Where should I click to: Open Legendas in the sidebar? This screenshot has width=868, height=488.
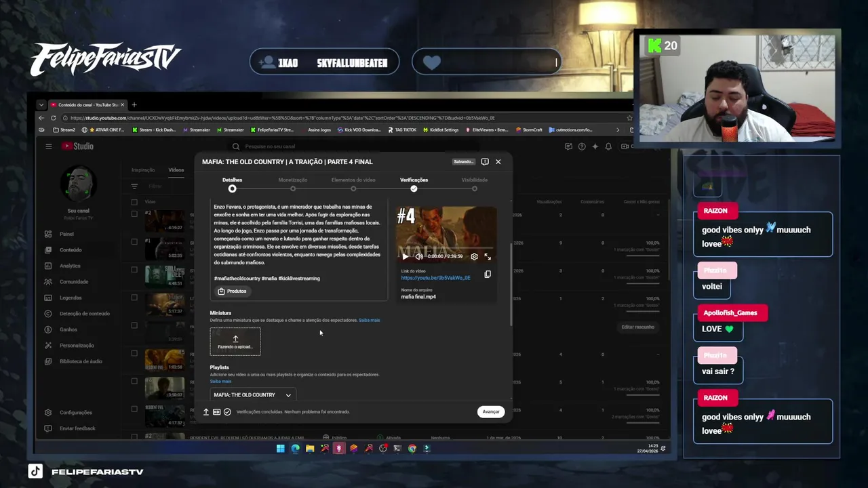click(71, 298)
